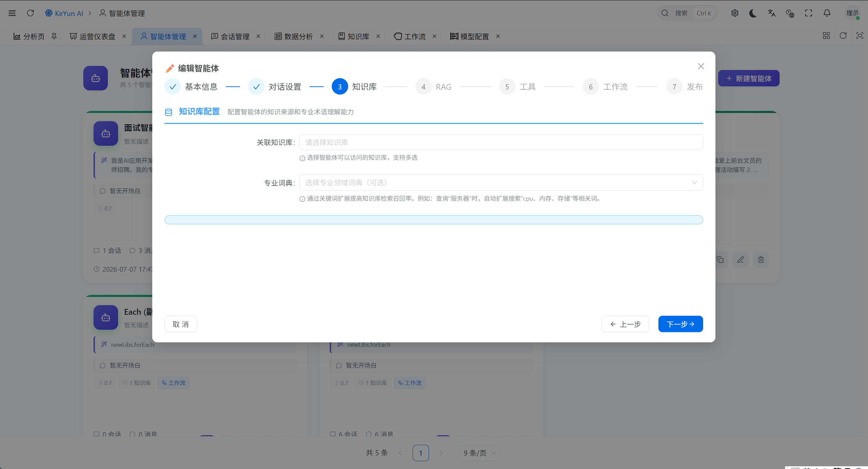The image size is (868, 469).
Task: Close the 工作流 tab
Action: (435, 36)
